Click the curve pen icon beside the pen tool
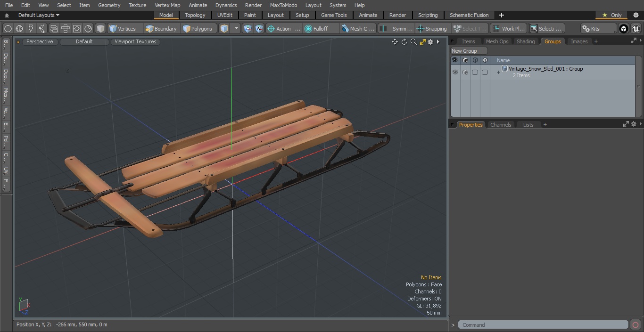644x332 pixels. (42, 29)
